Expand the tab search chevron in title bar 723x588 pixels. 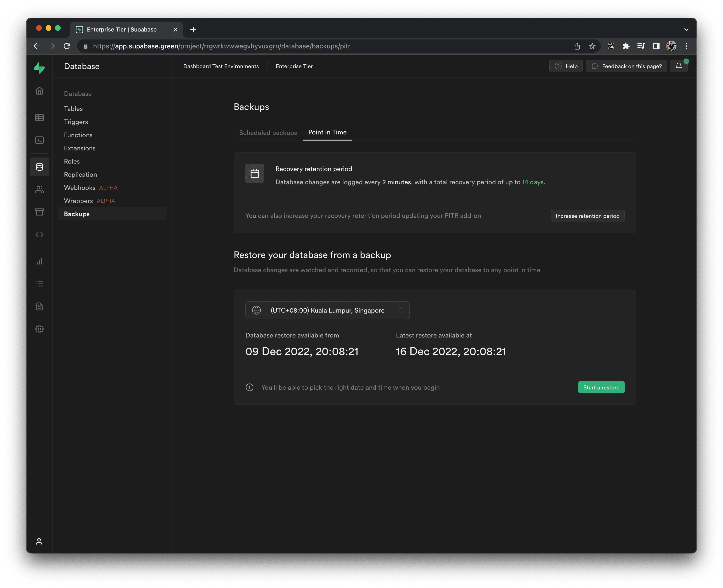point(686,29)
